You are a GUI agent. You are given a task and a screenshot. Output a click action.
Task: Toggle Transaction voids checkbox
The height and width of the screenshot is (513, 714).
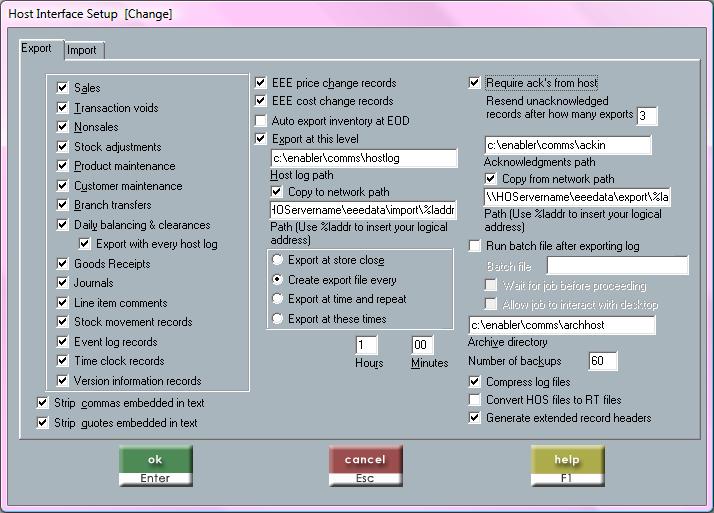pyautogui.click(x=62, y=107)
